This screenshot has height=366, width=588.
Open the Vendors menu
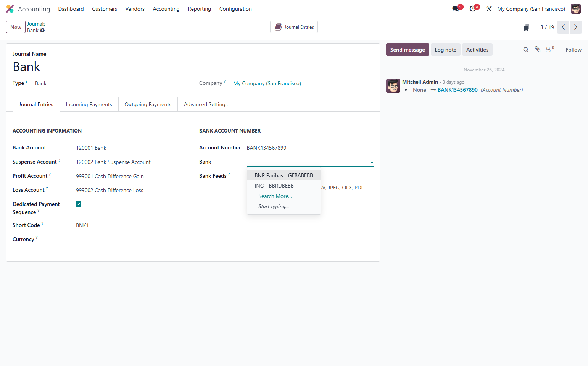135,9
